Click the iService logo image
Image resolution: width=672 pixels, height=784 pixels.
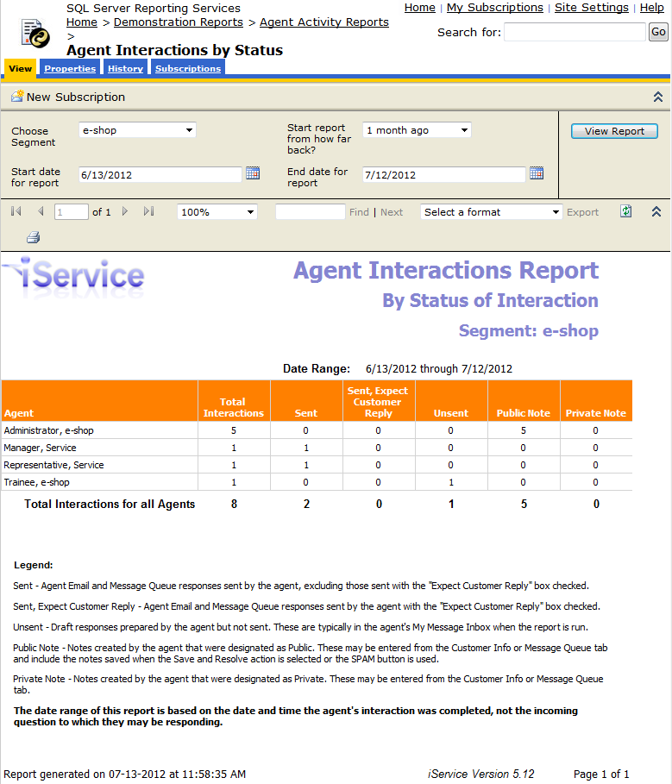[x=75, y=277]
